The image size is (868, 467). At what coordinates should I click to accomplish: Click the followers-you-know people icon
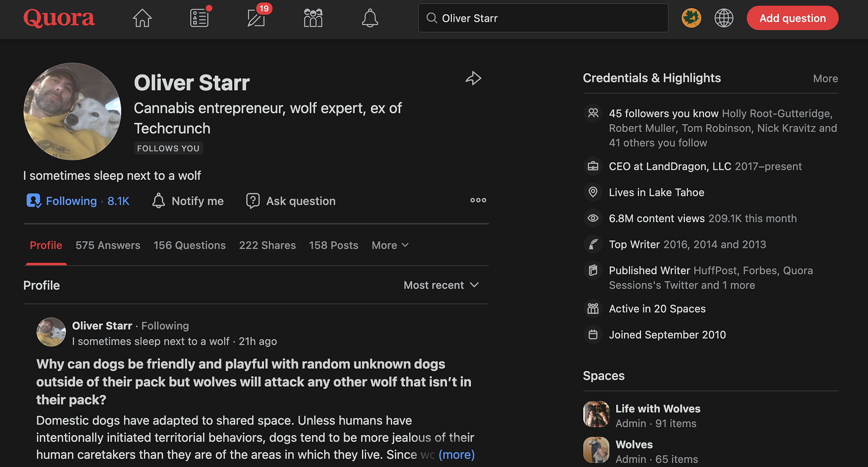tap(593, 113)
